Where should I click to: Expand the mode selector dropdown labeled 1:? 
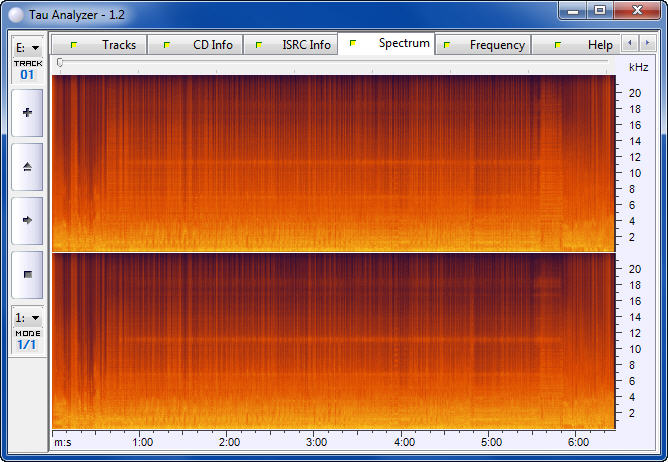click(27, 317)
